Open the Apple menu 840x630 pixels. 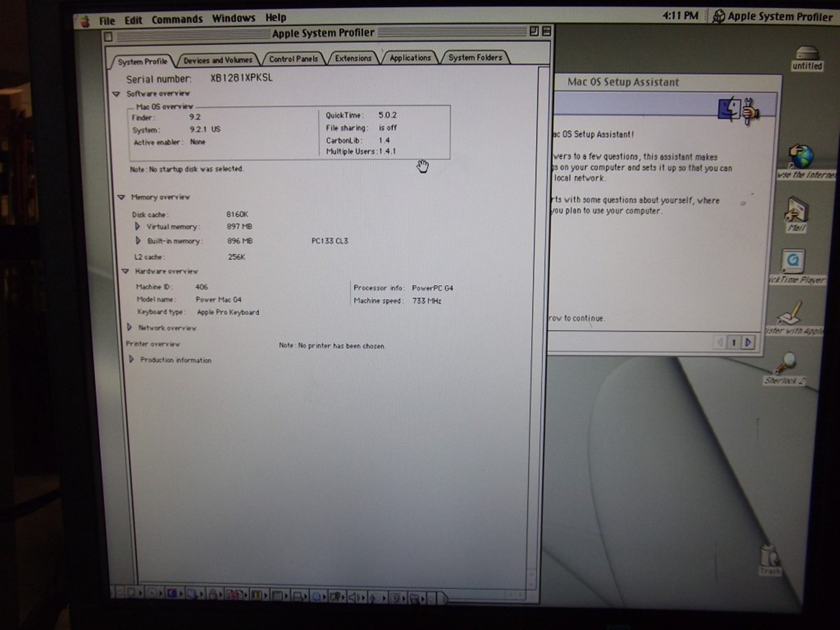(85, 22)
